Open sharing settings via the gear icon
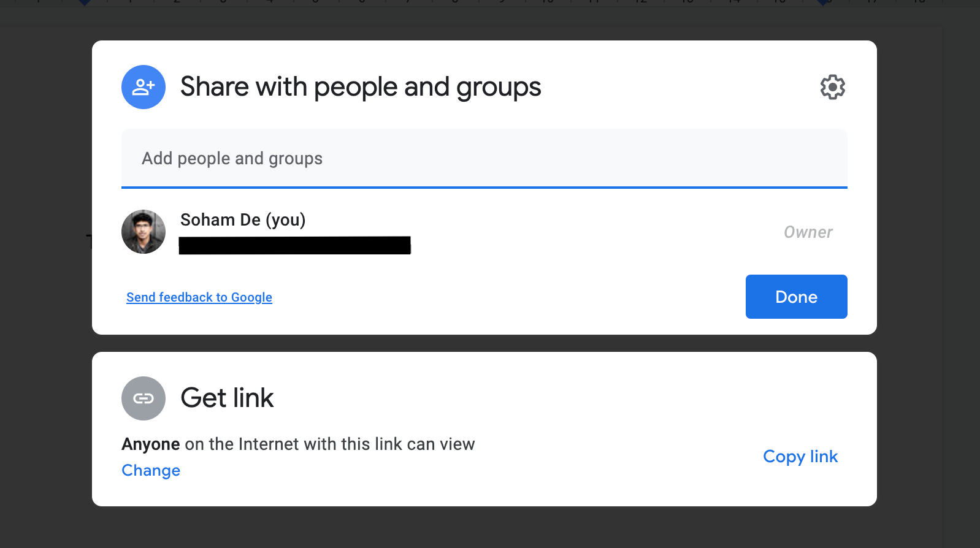Image resolution: width=980 pixels, height=548 pixels. pyautogui.click(x=832, y=87)
